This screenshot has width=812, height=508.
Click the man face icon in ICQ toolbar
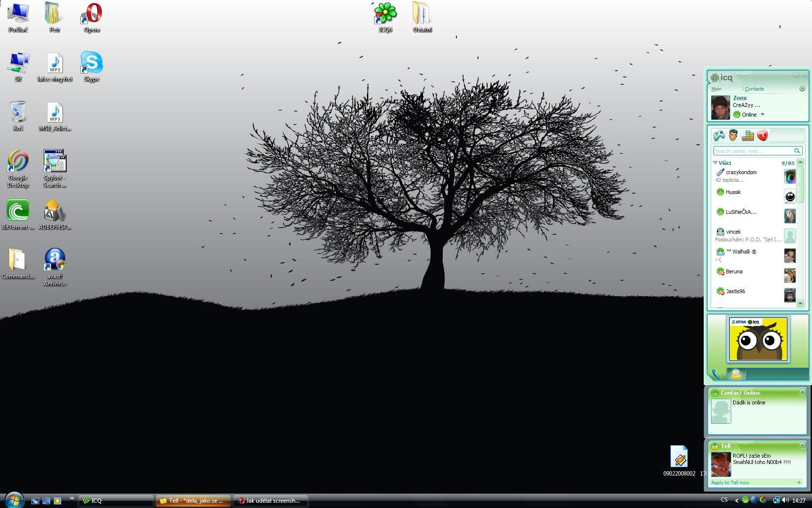(x=733, y=135)
